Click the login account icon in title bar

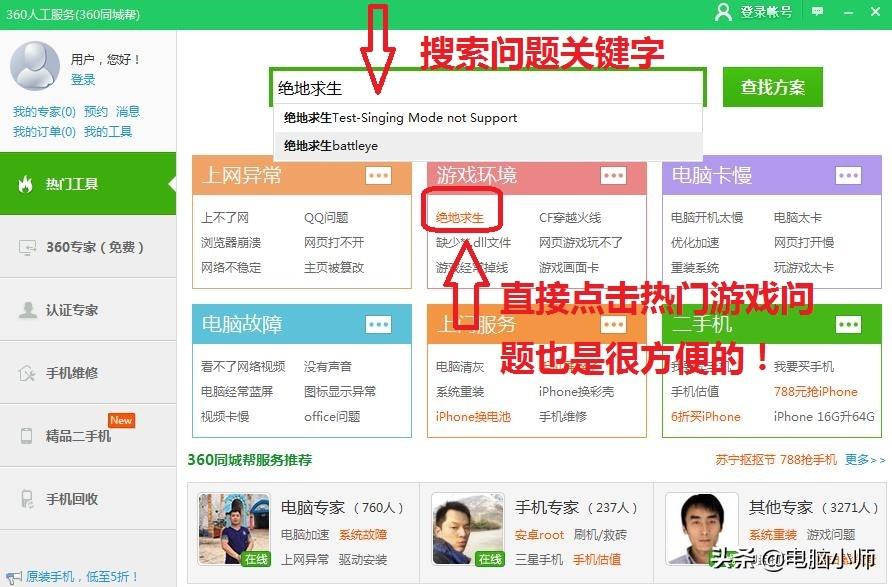point(723,12)
